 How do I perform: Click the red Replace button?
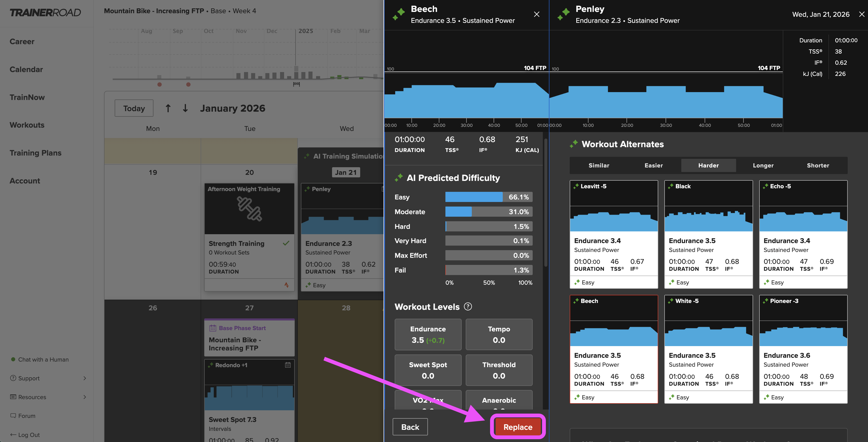click(517, 427)
